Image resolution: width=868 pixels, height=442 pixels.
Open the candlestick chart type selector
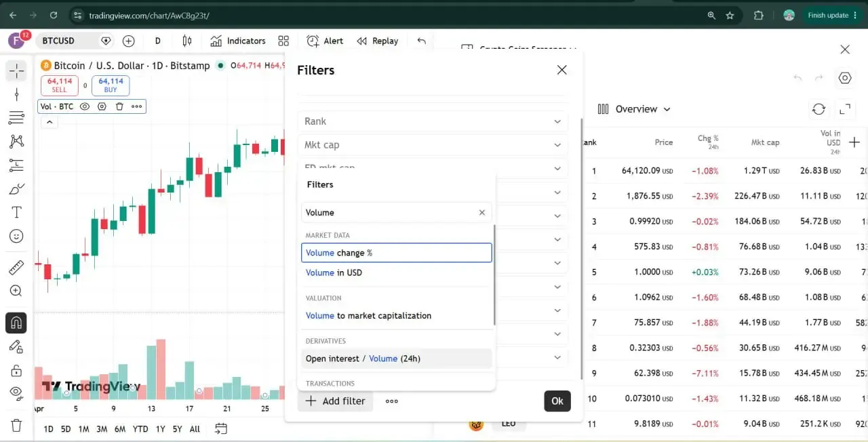187,41
